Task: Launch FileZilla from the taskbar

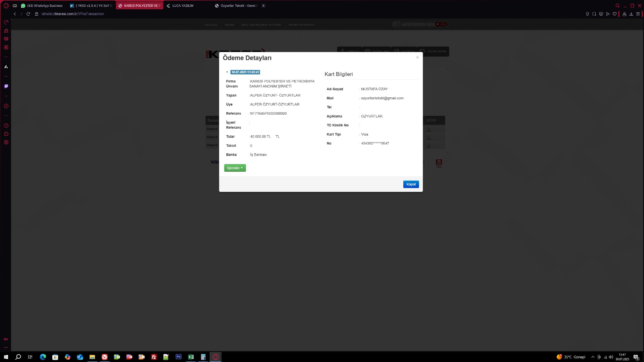Action: tap(154, 357)
